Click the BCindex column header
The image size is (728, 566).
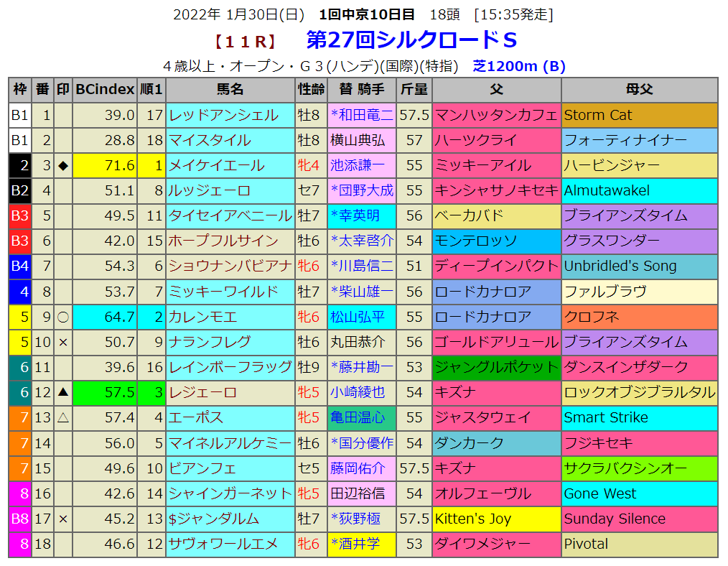pos(105,90)
